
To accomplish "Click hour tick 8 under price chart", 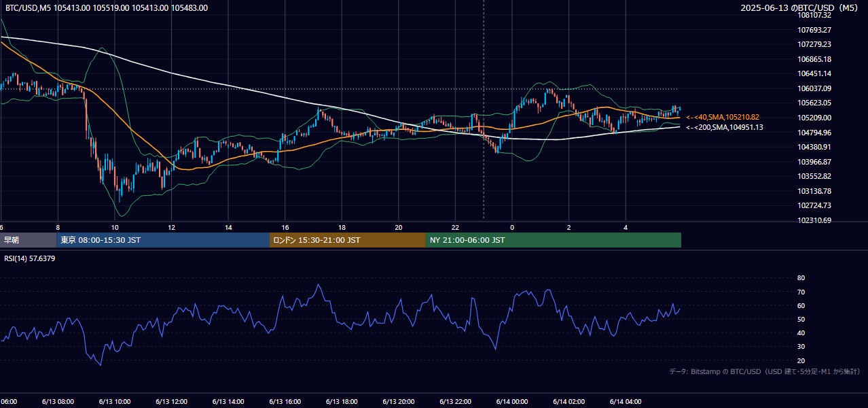I will click(x=58, y=227).
